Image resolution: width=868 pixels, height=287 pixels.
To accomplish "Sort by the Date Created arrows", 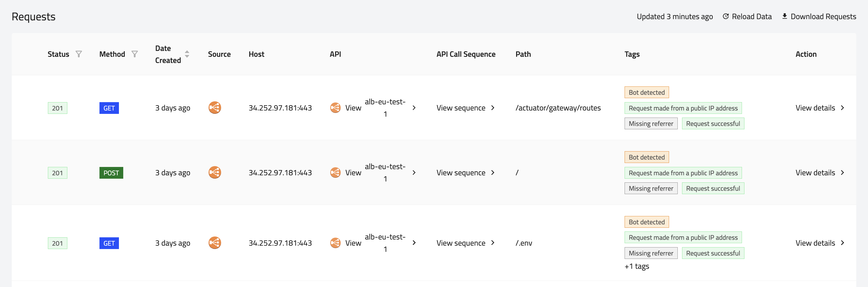I will point(187,54).
